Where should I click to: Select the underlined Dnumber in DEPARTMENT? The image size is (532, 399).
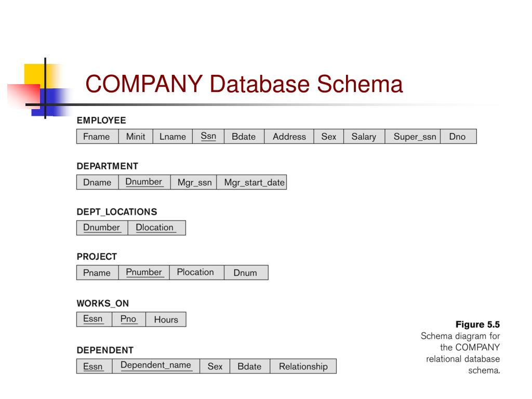(x=144, y=182)
